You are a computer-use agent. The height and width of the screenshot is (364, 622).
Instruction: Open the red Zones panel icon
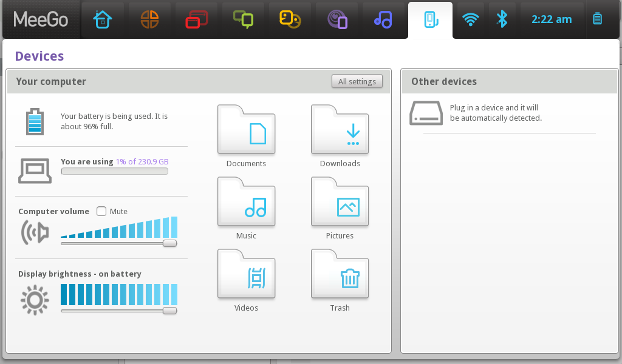[196, 19]
